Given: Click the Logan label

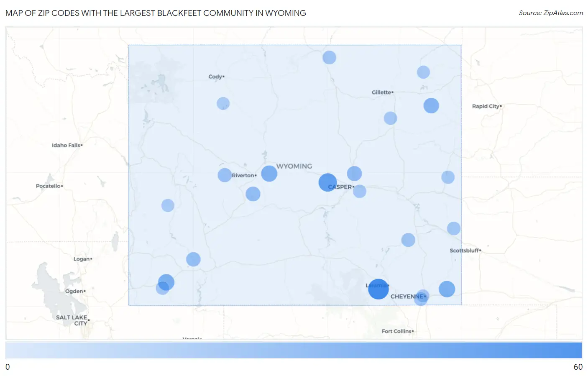Looking at the screenshot, I should 82,259.
